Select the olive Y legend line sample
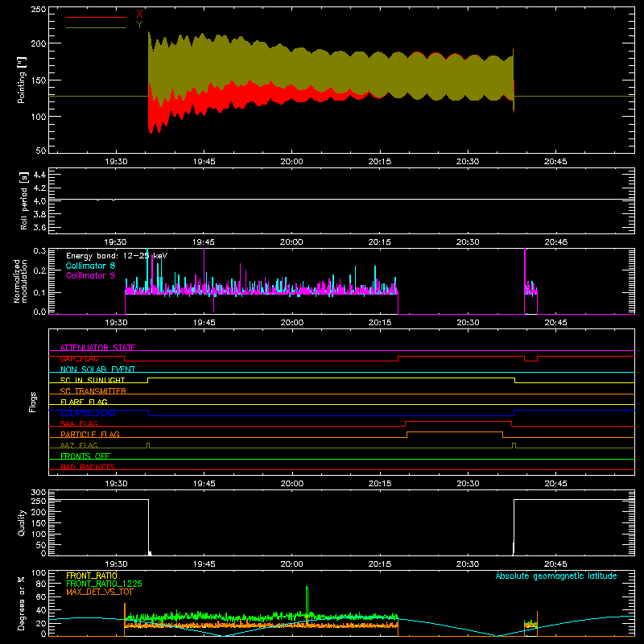 tap(96, 27)
